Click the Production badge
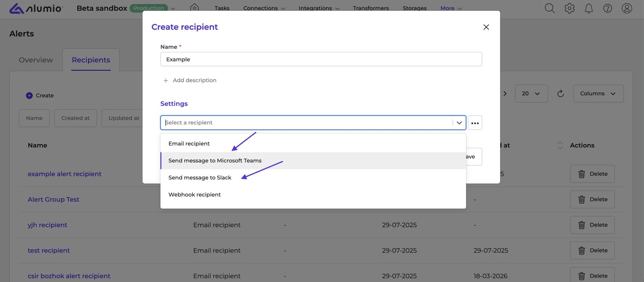644x282 pixels. click(149, 8)
